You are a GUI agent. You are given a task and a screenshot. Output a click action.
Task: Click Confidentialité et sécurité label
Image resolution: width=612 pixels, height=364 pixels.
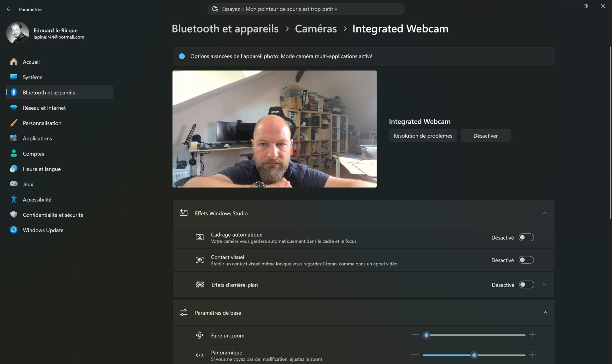53,215
